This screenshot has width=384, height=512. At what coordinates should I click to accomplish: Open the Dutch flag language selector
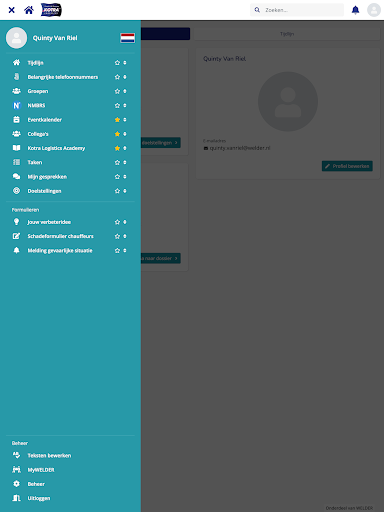point(128,38)
